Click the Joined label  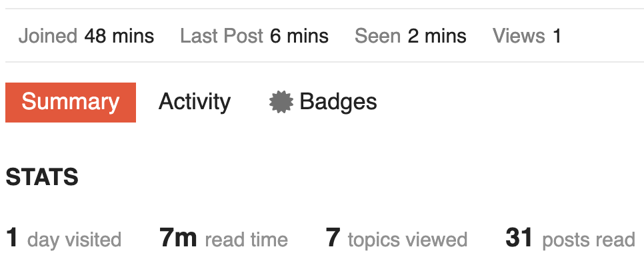tap(48, 36)
